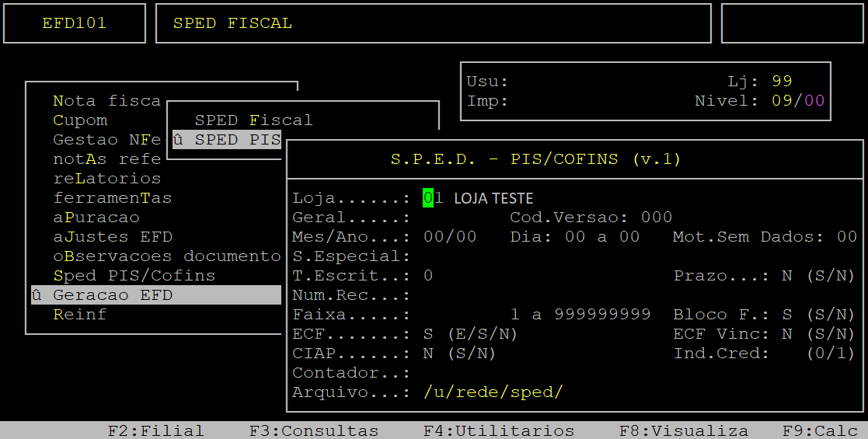
Task: Click the F2:Filial shortcut
Action: (x=155, y=430)
